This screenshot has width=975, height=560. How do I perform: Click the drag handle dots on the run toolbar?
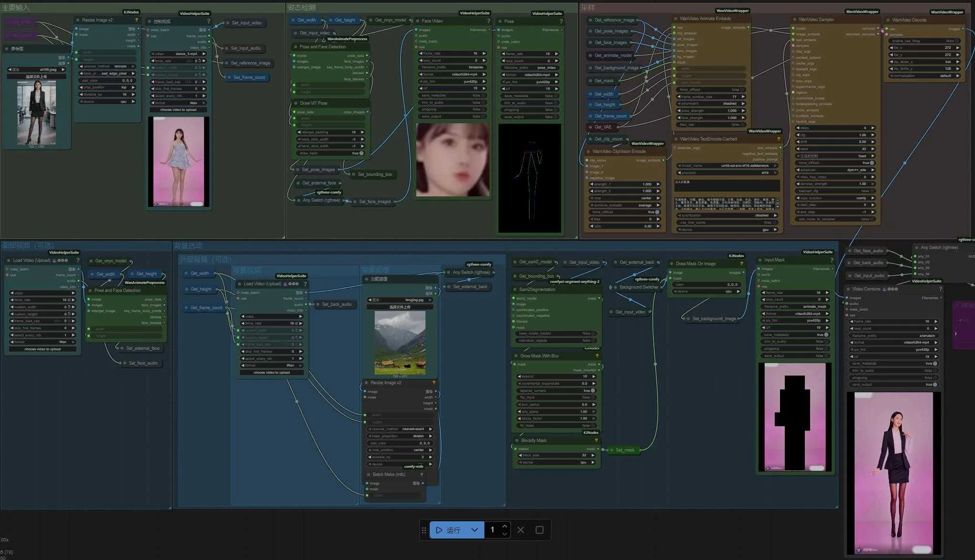[424, 530]
